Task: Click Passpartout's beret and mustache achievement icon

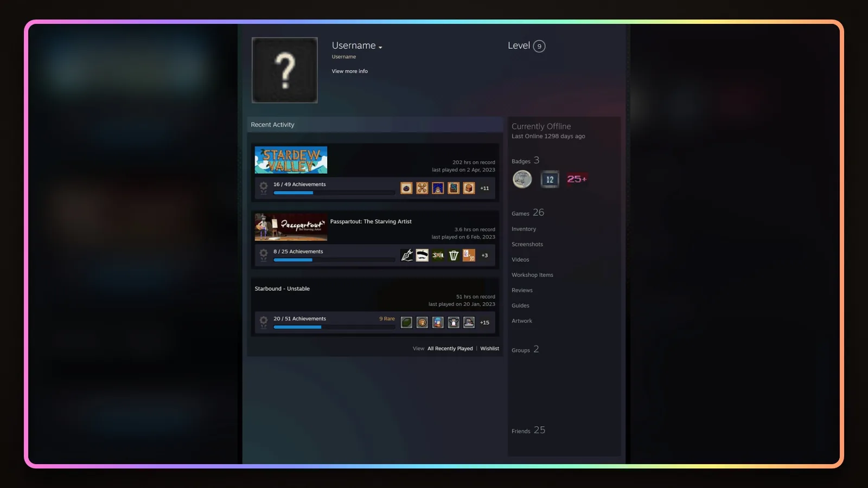Action: [x=422, y=255]
